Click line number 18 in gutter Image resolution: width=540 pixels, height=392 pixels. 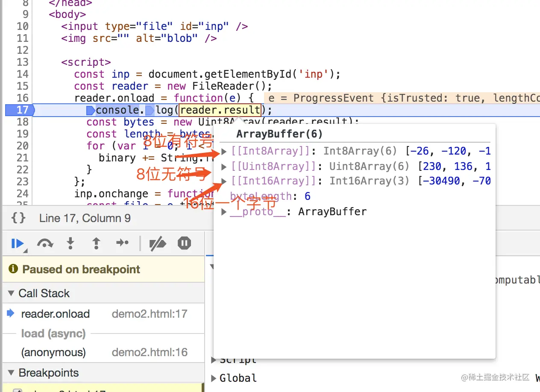point(23,122)
